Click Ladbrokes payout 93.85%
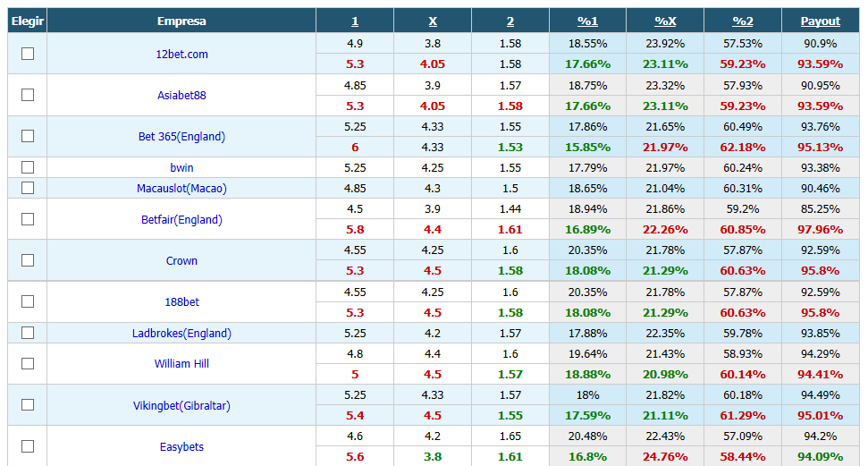This screenshot has height=466, width=868. 821,333
